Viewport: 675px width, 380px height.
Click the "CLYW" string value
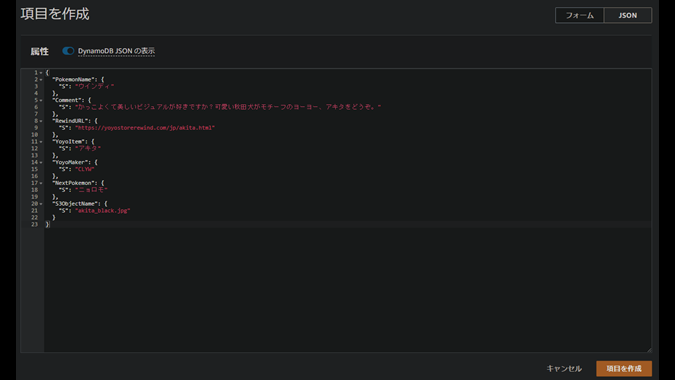click(x=85, y=169)
